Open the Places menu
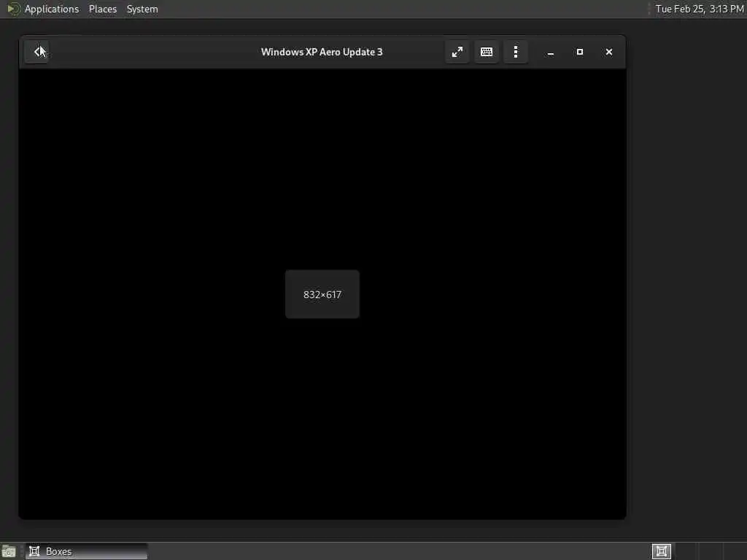747x560 pixels. coord(102,9)
